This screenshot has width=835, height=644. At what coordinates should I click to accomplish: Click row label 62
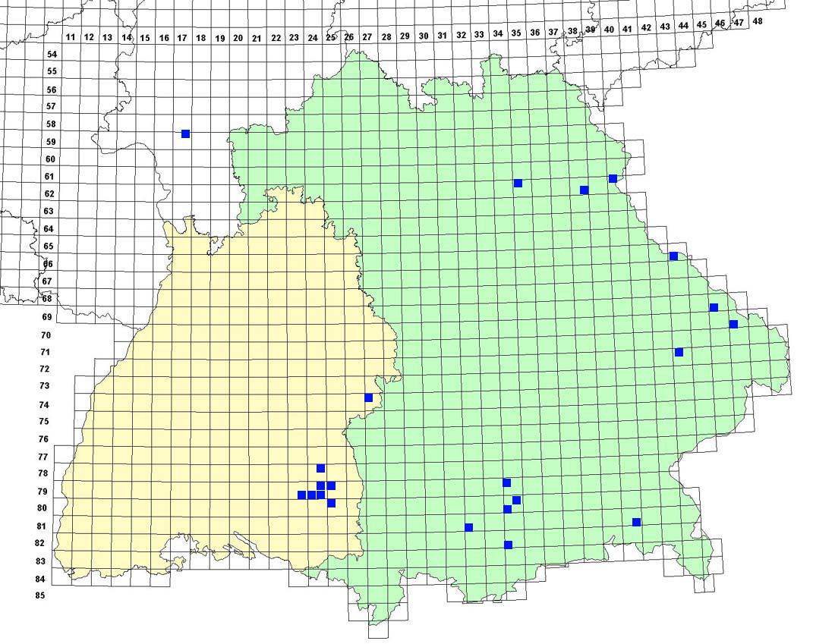pyautogui.click(x=49, y=193)
